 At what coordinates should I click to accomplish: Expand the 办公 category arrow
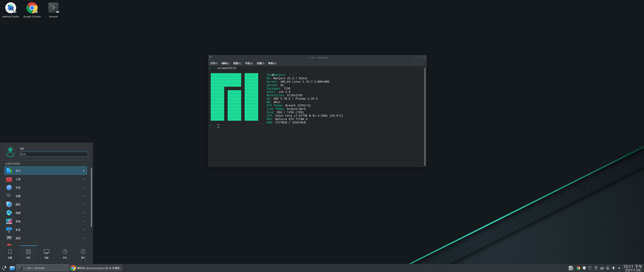[84, 171]
